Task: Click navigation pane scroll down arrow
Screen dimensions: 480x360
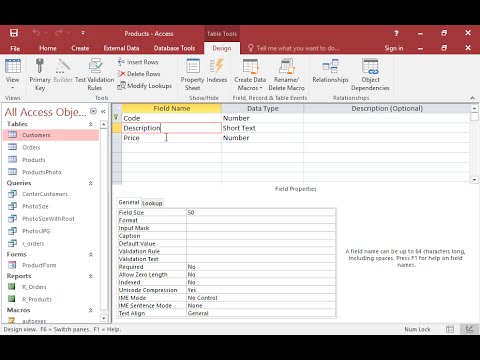Action: pyautogui.click(x=104, y=318)
